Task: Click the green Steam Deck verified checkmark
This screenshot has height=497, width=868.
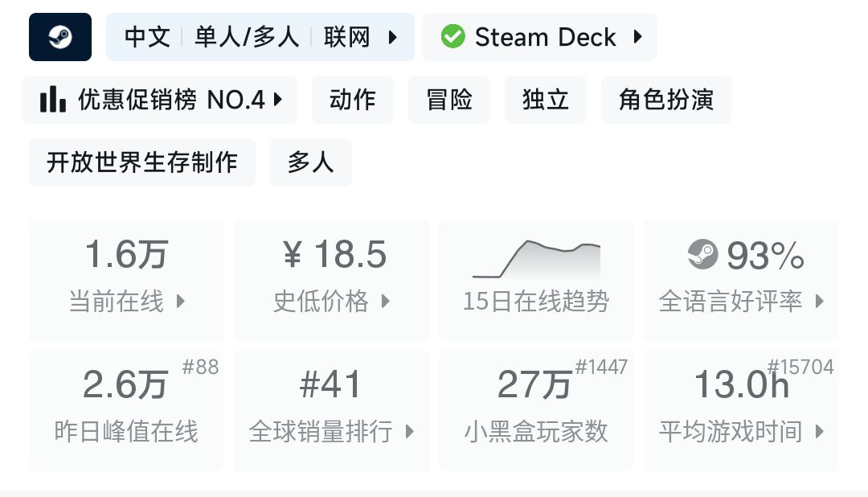Action: click(x=452, y=37)
